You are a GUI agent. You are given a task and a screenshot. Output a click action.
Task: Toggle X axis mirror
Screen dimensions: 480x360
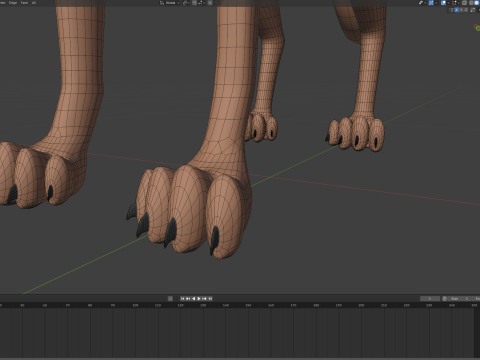tap(456, 10)
